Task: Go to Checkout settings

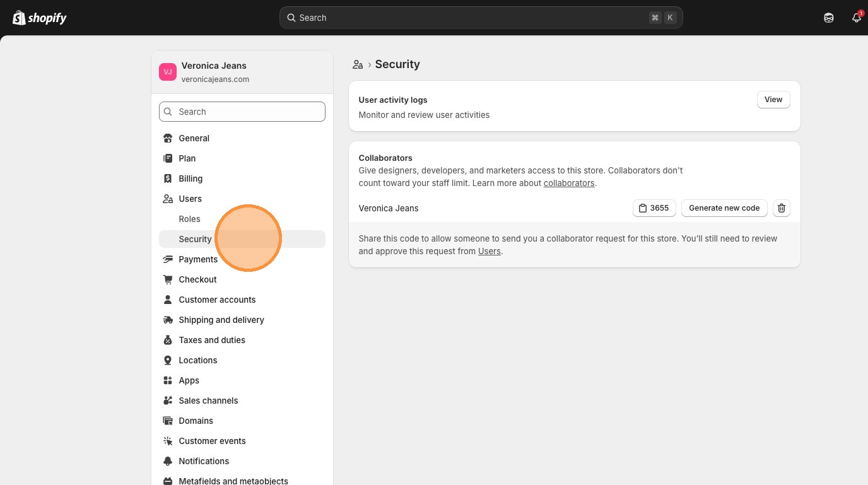Action: [x=242, y=279]
